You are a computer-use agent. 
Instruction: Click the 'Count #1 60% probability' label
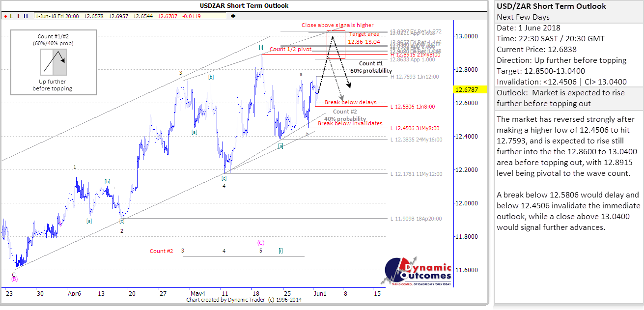click(x=370, y=67)
